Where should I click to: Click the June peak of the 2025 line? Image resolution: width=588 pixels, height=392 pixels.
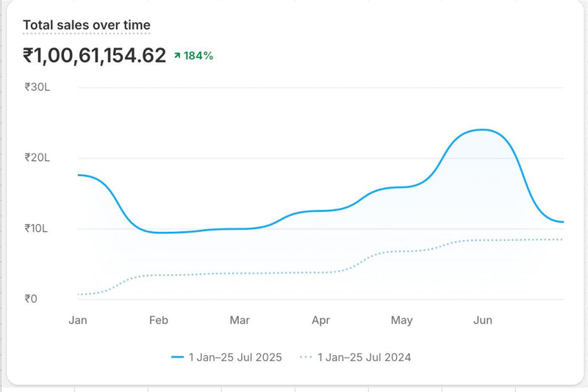click(481, 130)
